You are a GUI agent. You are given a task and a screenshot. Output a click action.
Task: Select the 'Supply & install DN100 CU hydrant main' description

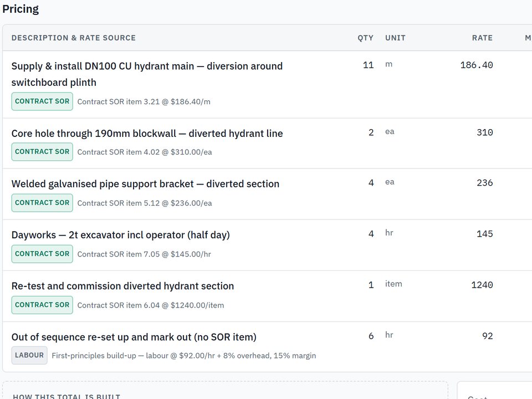point(147,74)
